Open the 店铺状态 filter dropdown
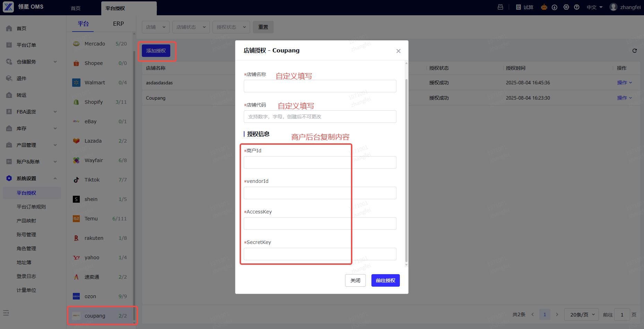The image size is (644, 329). (x=191, y=27)
